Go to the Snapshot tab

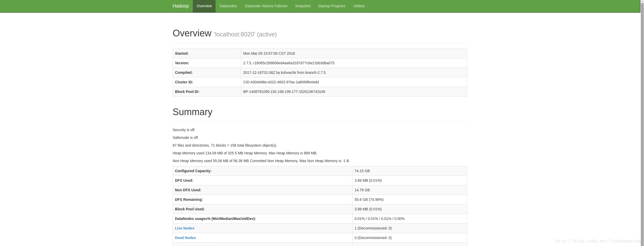coord(303,6)
